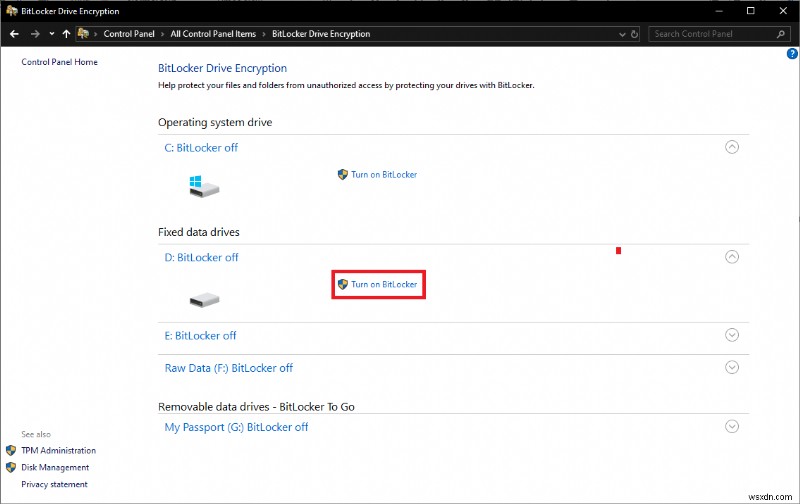Click the C: Windows drive icon
800x504 pixels.
coord(204,187)
